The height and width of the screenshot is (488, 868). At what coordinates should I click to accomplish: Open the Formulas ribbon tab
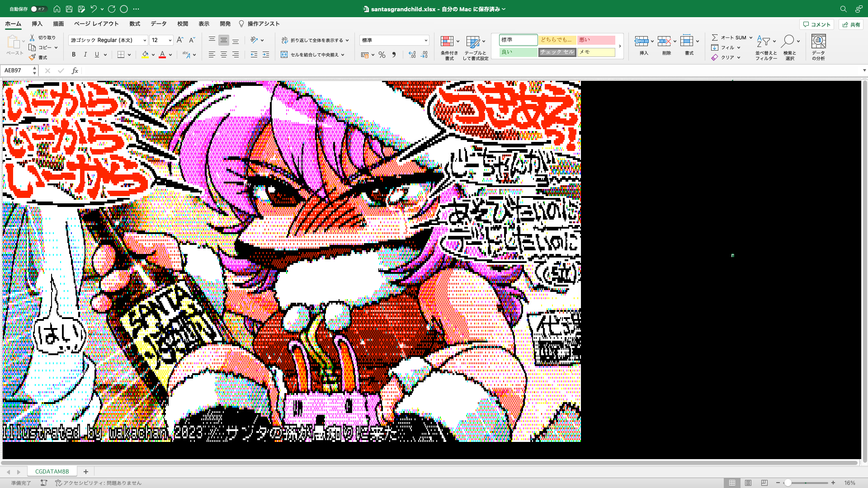135,23
